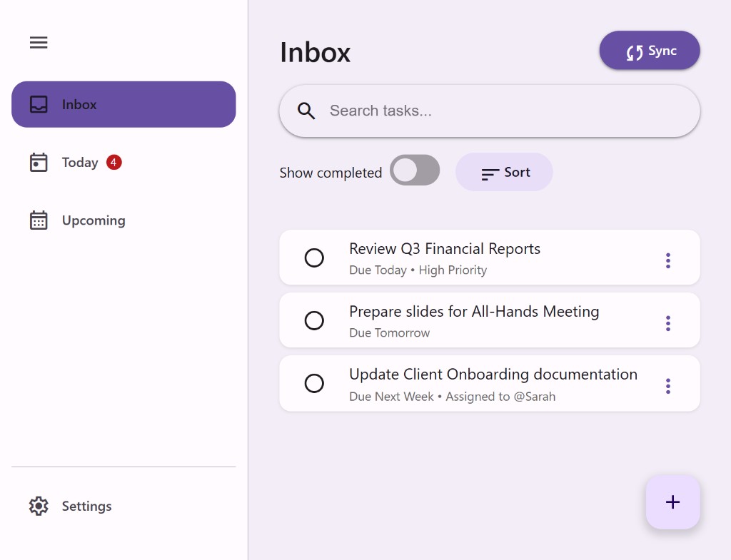Mark Update Client Onboarding documentation complete
731x560 pixels.
[x=314, y=383]
